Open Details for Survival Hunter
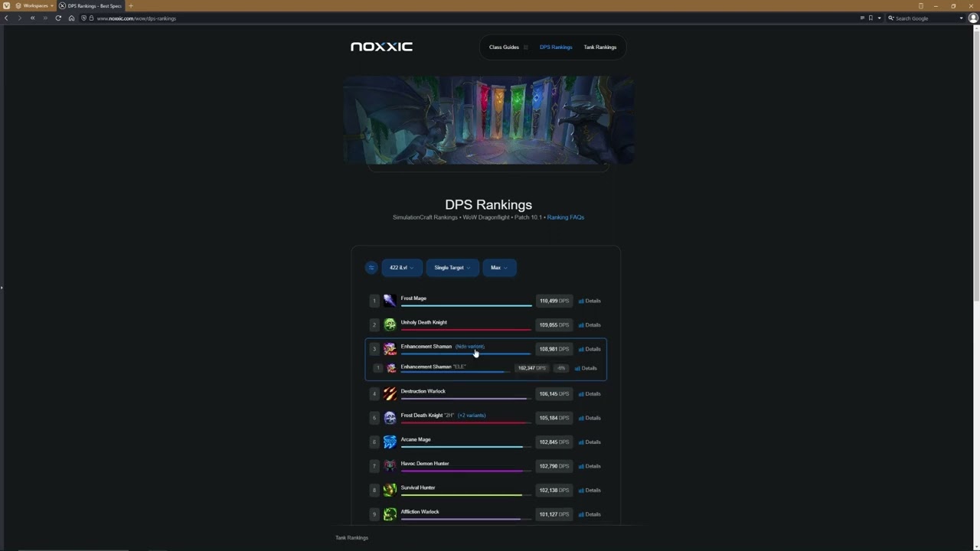 590,490
